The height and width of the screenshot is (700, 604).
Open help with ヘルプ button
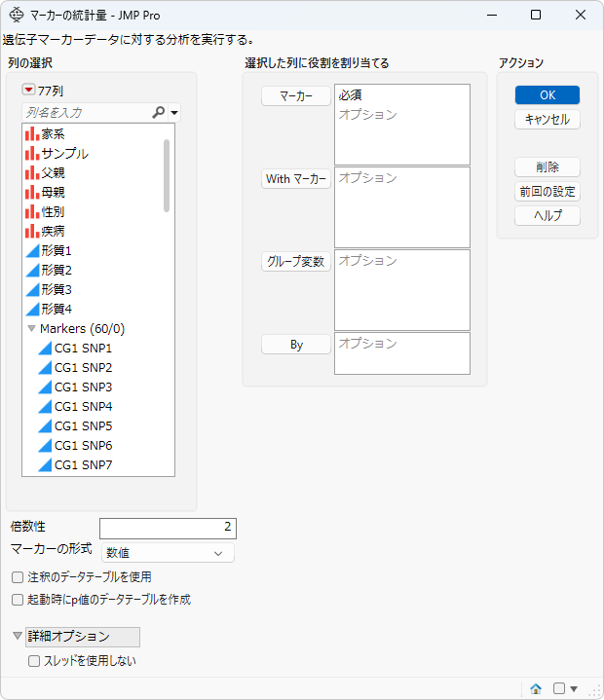(x=547, y=215)
